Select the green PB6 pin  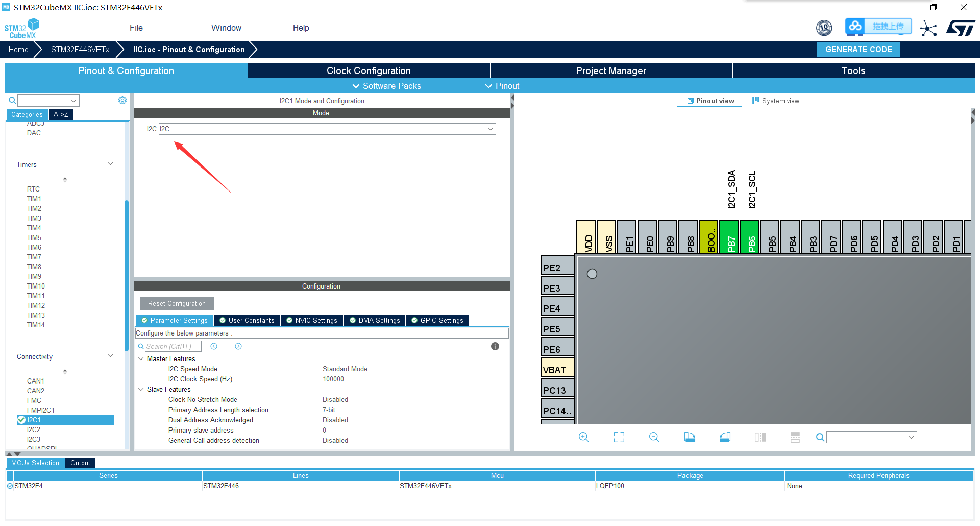coord(749,236)
